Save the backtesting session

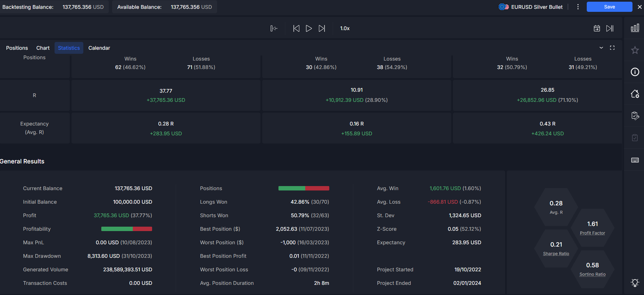point(609,7)
